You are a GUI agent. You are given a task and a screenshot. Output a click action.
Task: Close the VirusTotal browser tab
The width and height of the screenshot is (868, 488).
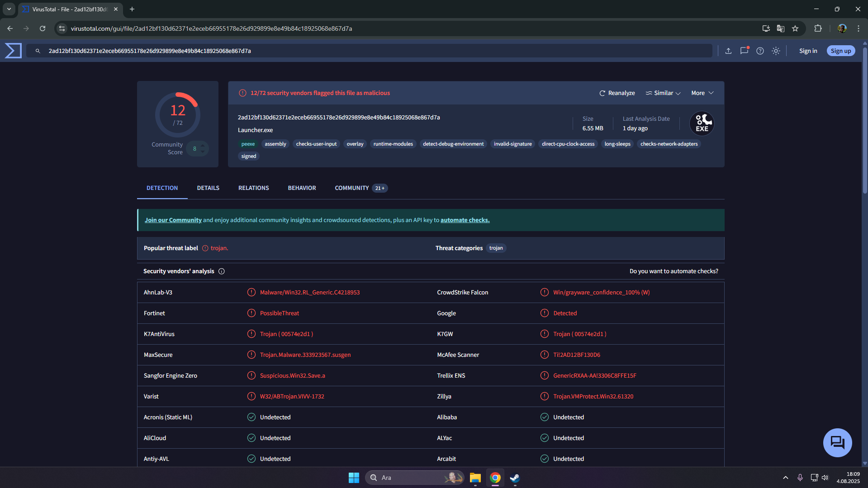click(116, 9)
